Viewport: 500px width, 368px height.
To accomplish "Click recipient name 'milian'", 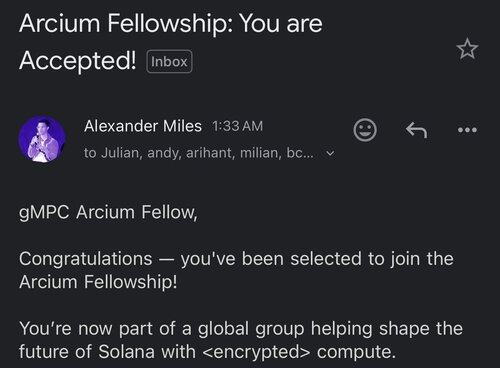I will (261, 153).
